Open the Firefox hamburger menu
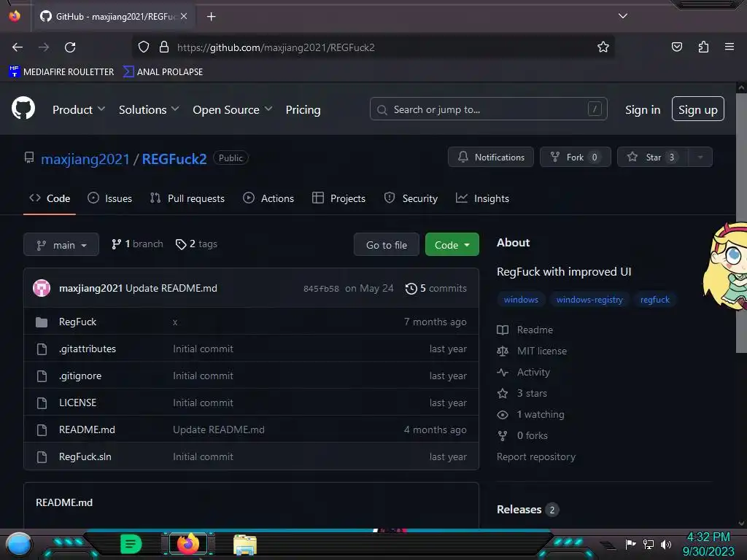The width and height of the screenshot is (747, 560). [729, 47]
